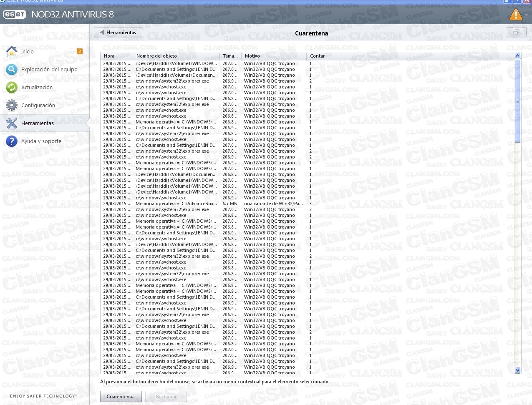Screen dimensions: 532x405
Task: Click the '6.7 MB' size cell
Action: point(229,204)
